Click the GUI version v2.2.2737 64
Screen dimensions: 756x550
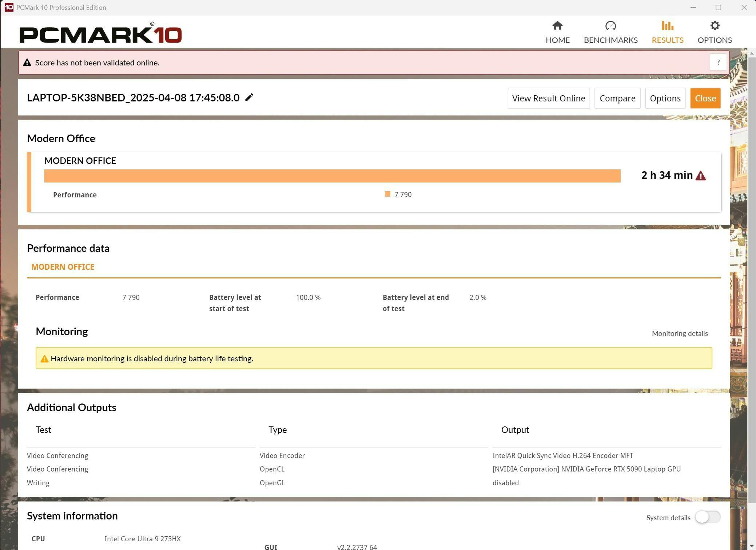pos(357,547)
